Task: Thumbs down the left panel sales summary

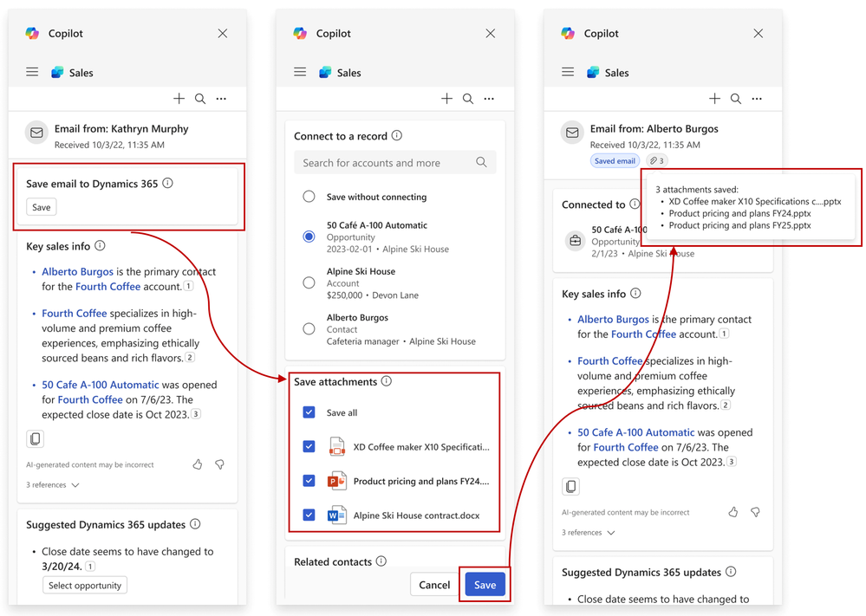Action: (220, 464)
